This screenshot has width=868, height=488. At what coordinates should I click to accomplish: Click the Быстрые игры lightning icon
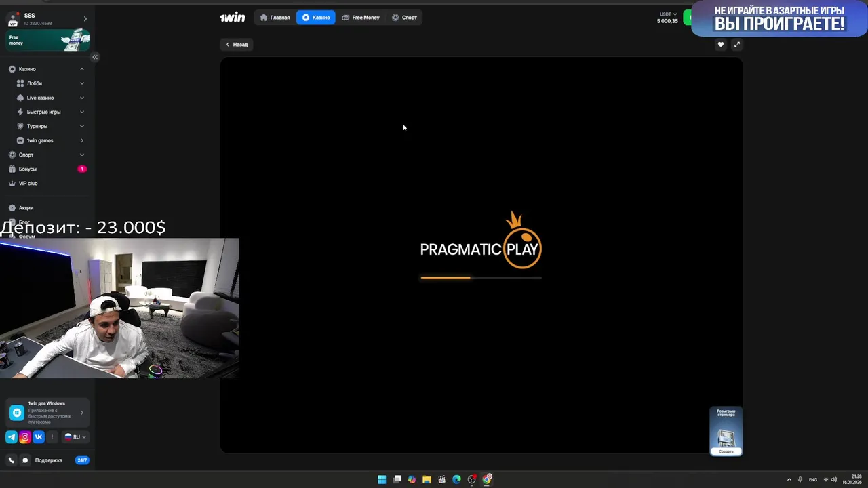[20, 112]
